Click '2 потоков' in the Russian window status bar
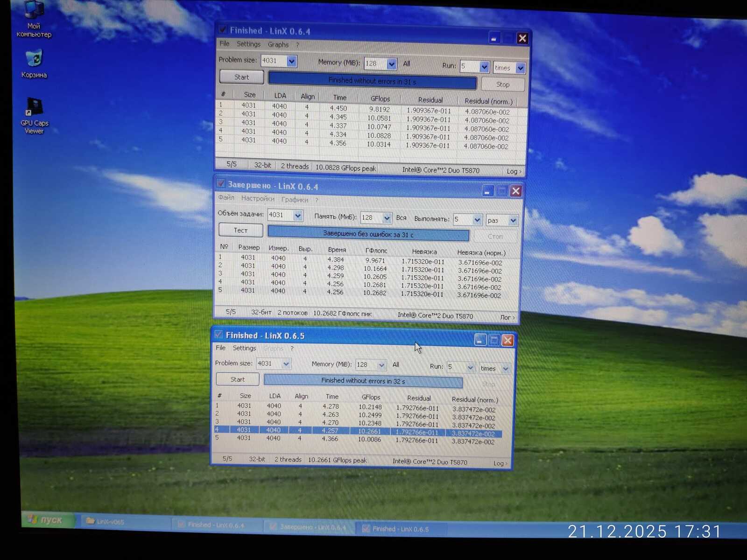747x560 pixels. (x=292, y=313)
